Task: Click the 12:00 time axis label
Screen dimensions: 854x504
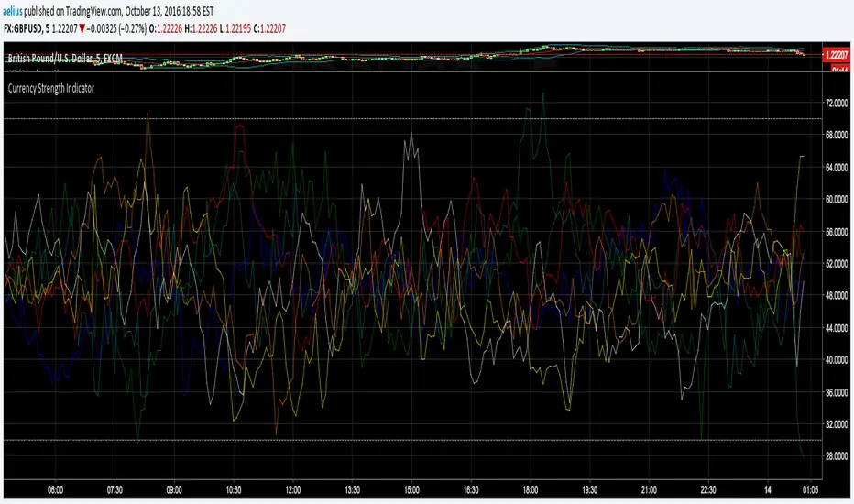Action: click(x=294, y=490)
